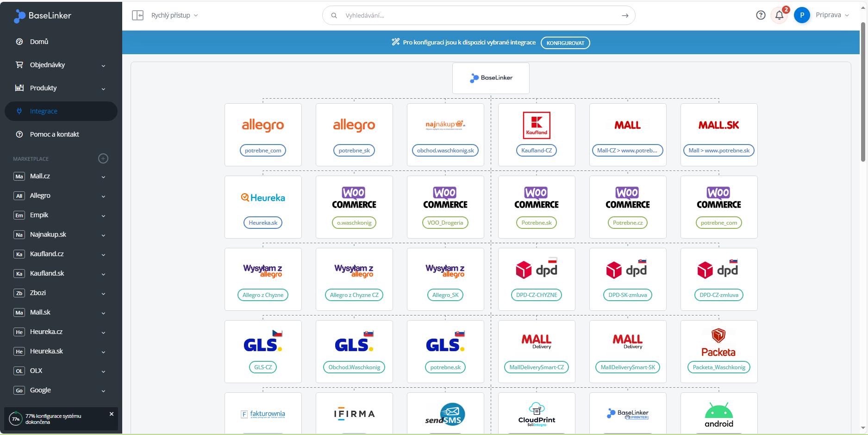Click the DPD-SK-zmluva label
This screenshot has height=435, width=868.
pyautogui.click(x=628, y=295)
